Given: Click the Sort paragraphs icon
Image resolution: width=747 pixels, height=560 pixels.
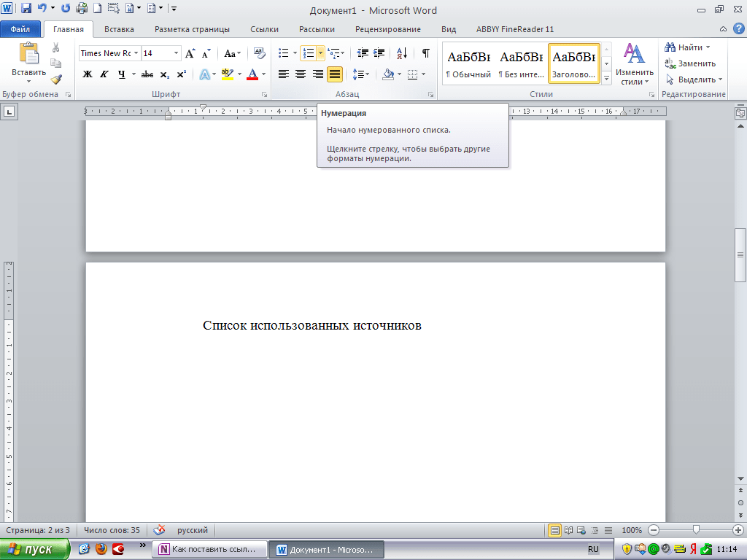Looking at the screenshot, I should 402,53.
